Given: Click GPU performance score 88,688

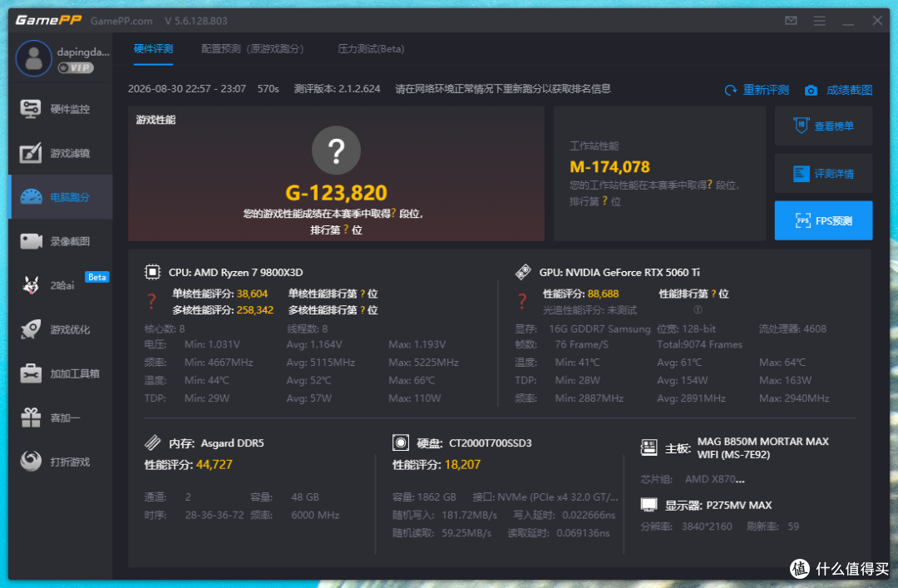Looking at the screenshot, I should pos(603,294).
